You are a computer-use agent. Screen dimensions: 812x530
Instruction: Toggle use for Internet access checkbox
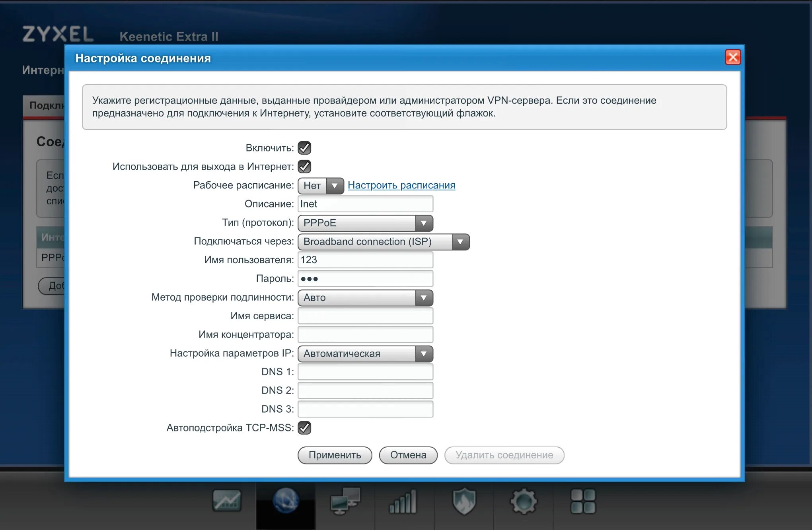pos(304,167)
